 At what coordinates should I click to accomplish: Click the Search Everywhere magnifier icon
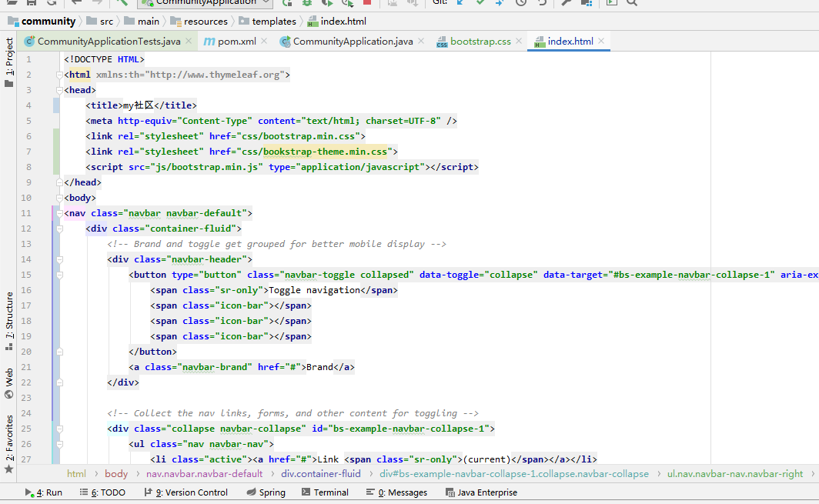(x=632, y=2)
